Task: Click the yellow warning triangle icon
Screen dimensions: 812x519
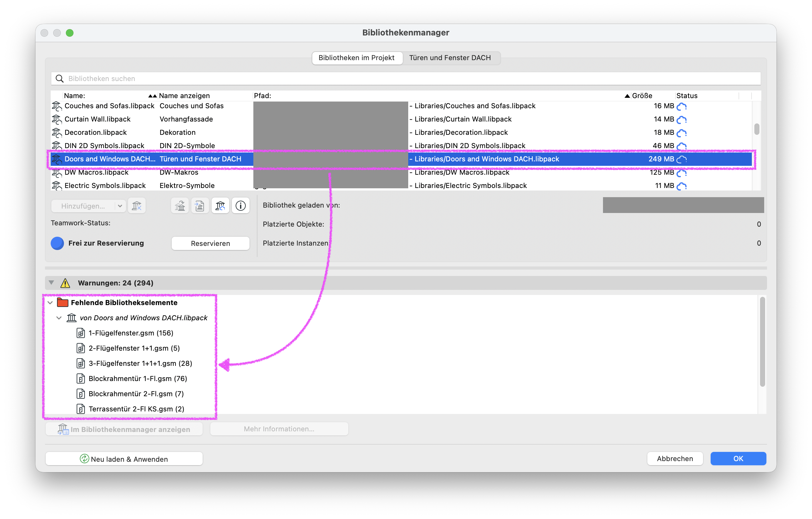Action: (x=65, y=283)
